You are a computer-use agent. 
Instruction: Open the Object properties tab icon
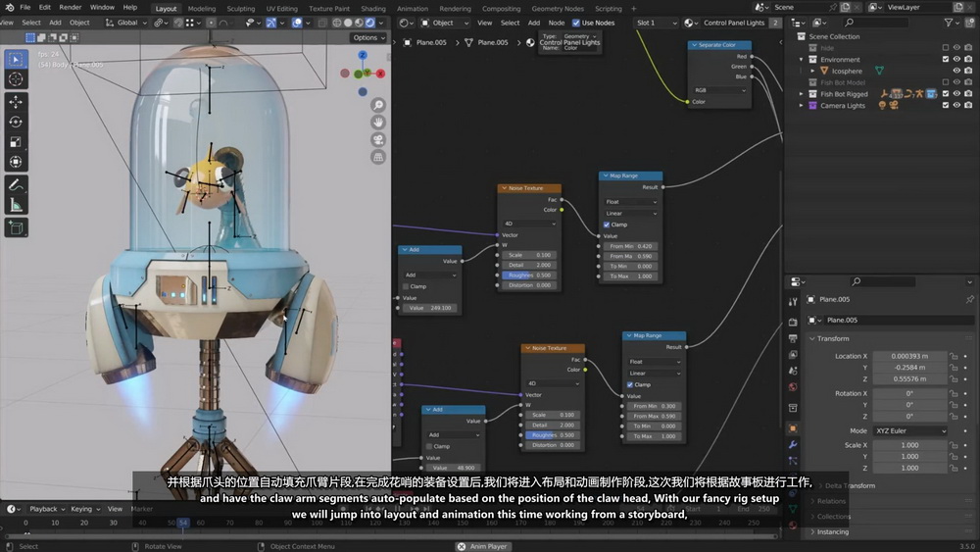(793, 428)
